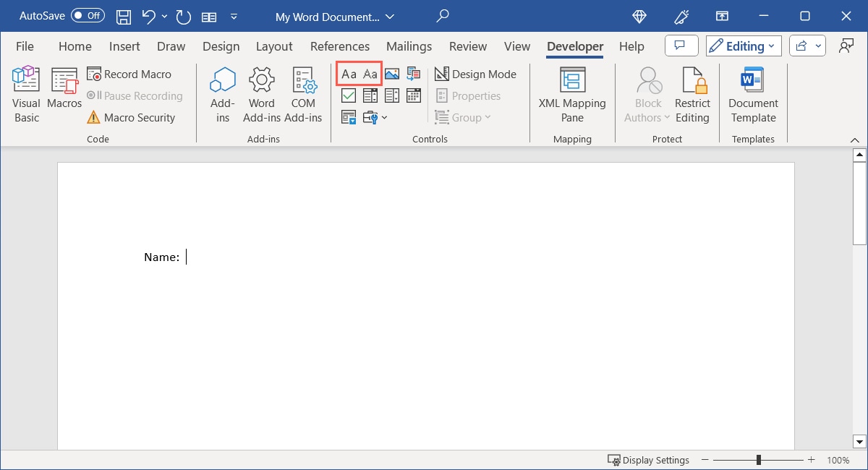Viewport: 868px width, 470px height.
Task: Insert a Combo Box content control
Action: click(x=370, y=95)
